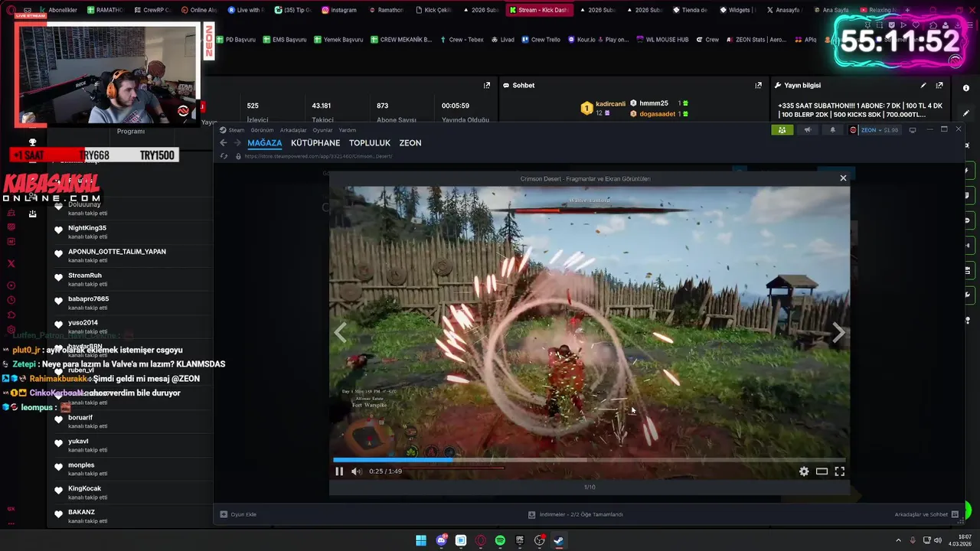Click follower NightKing35 in activity list
980x551 pixels.
[87, 228]
